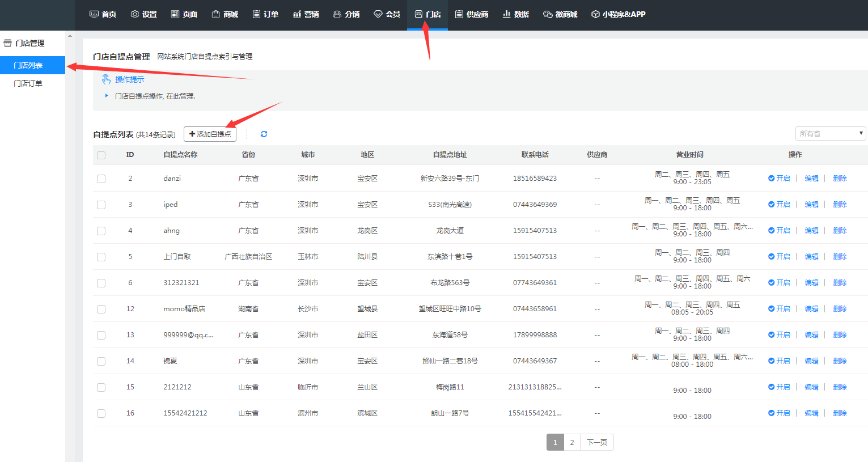Open the 订单 menu in top navigation

coord(265,14)
